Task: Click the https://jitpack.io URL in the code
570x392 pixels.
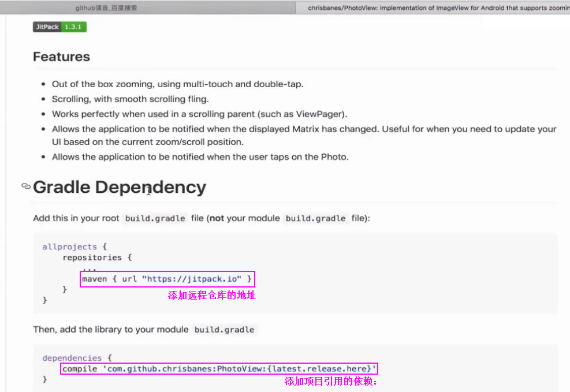Action: coord(192,279)
